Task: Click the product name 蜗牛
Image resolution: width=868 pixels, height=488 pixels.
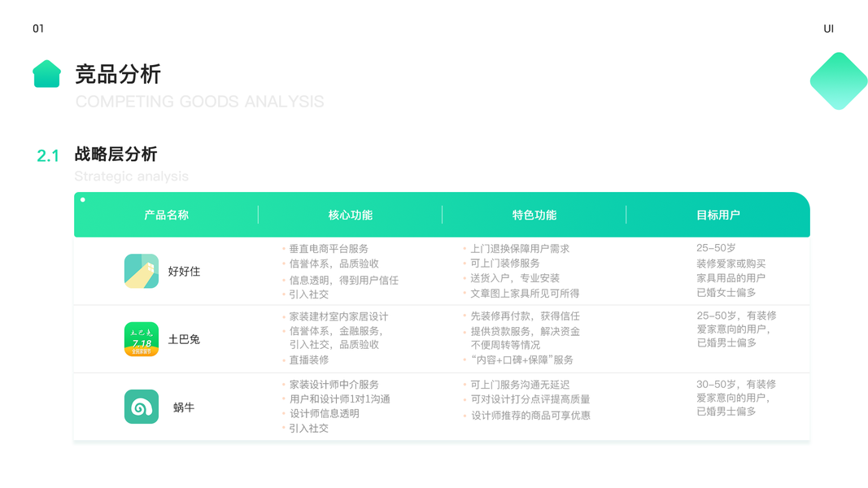Action: point(185,407)
